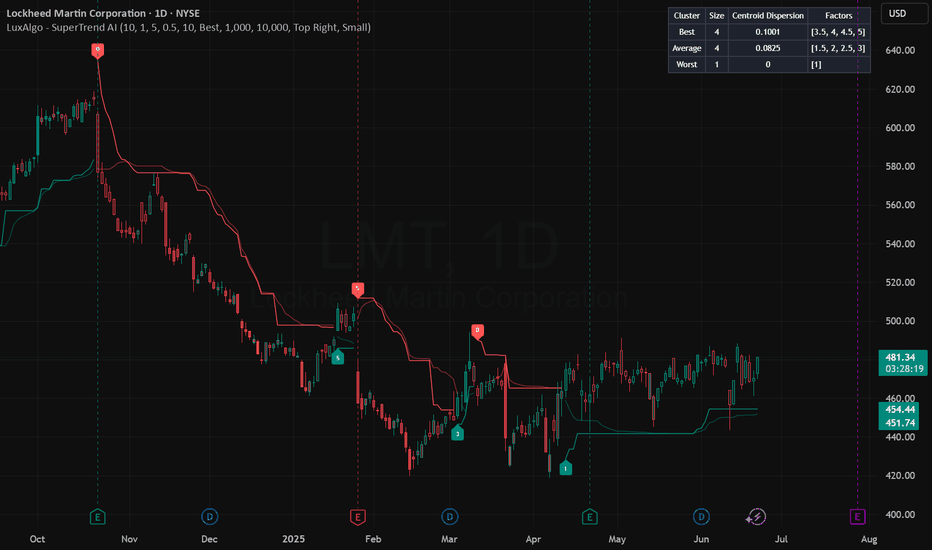Image resolution: width=932 pixels, height=550 pixels.
Task: Click the countdown timer 03:28:19
Action: click(x=903, y=369)
